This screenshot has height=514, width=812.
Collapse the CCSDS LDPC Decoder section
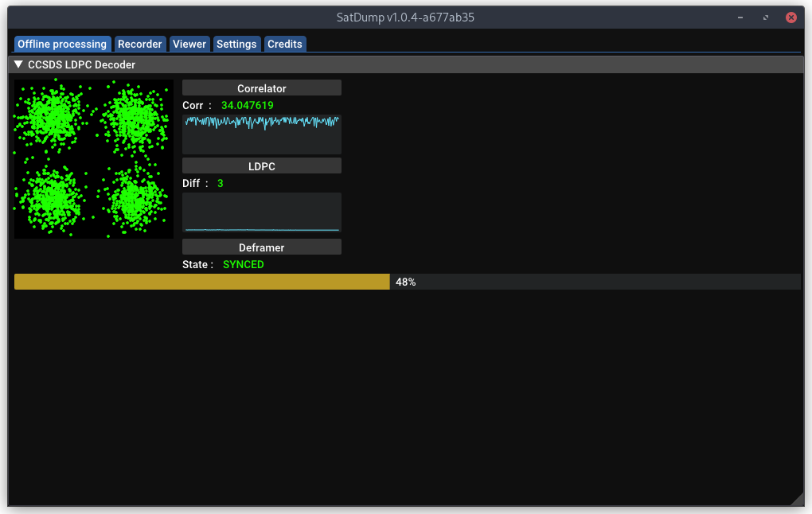18,64
